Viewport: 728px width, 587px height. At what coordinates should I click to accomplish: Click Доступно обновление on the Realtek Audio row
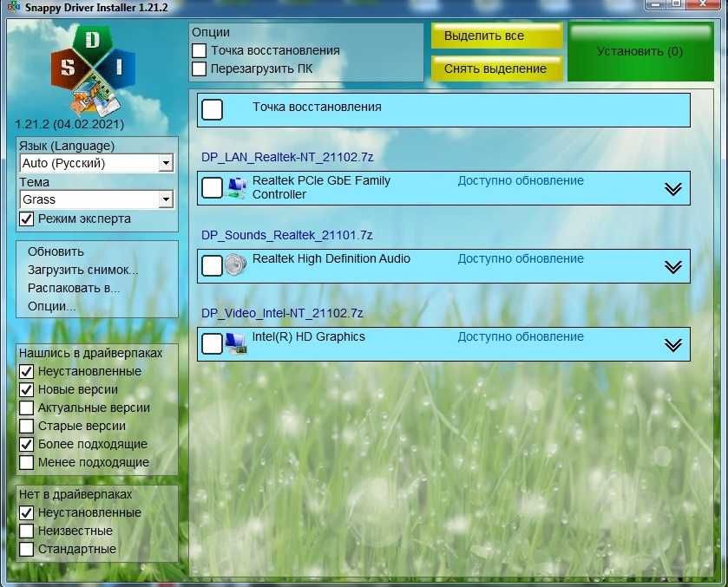coord(521,258)
